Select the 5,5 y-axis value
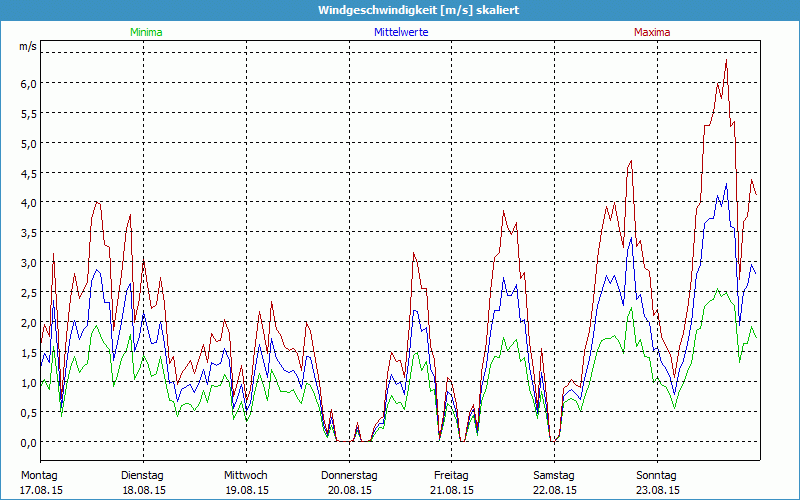The image size is (800, 500). 28,114
